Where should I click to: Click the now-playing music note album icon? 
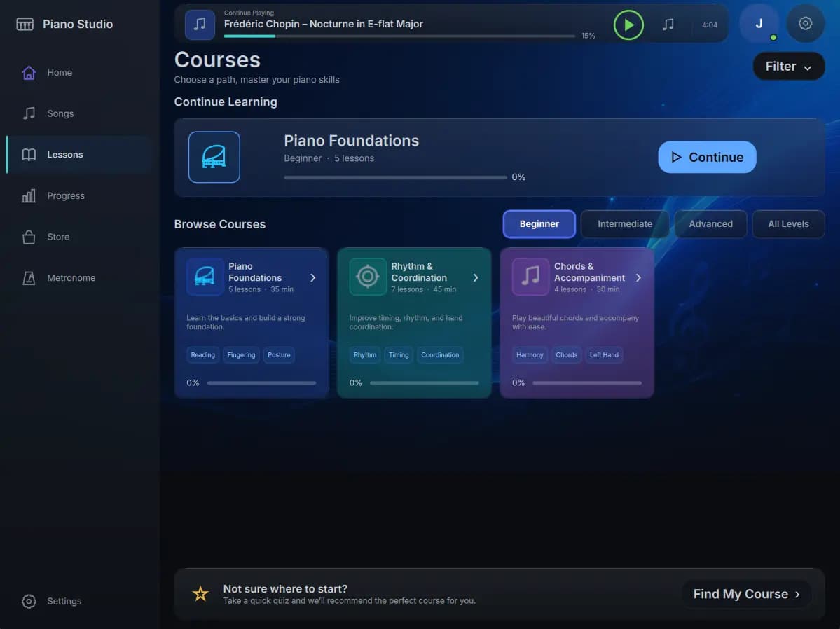(x=200, y=24)
